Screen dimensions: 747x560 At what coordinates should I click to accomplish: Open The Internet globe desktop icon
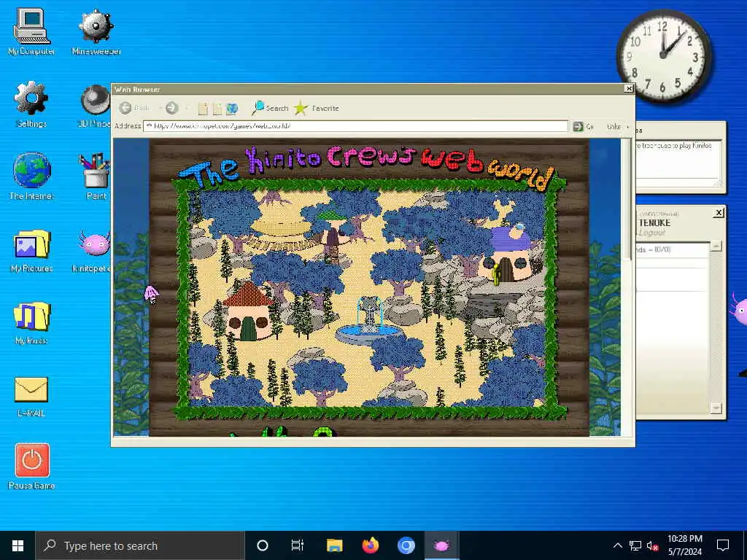click(31, 176)
